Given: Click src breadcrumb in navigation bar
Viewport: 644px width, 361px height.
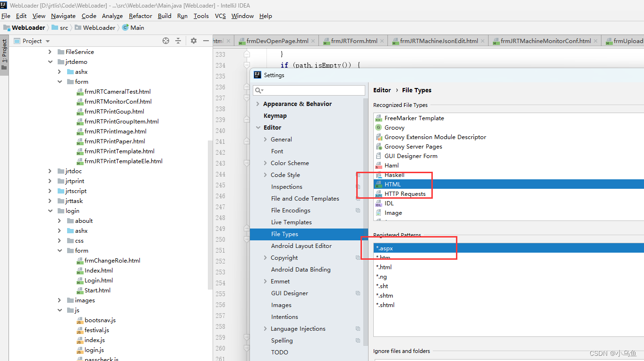Looking at the screenshot, I should [64, 27].
